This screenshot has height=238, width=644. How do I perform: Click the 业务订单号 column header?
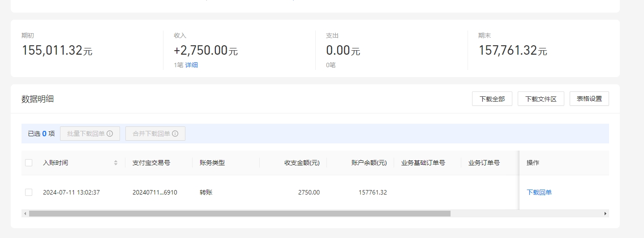(x=484, y=163)
